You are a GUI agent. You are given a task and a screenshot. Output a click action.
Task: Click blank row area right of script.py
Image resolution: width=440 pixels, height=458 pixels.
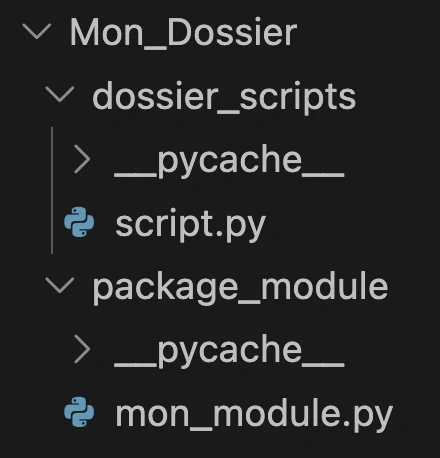coord(353,222)
